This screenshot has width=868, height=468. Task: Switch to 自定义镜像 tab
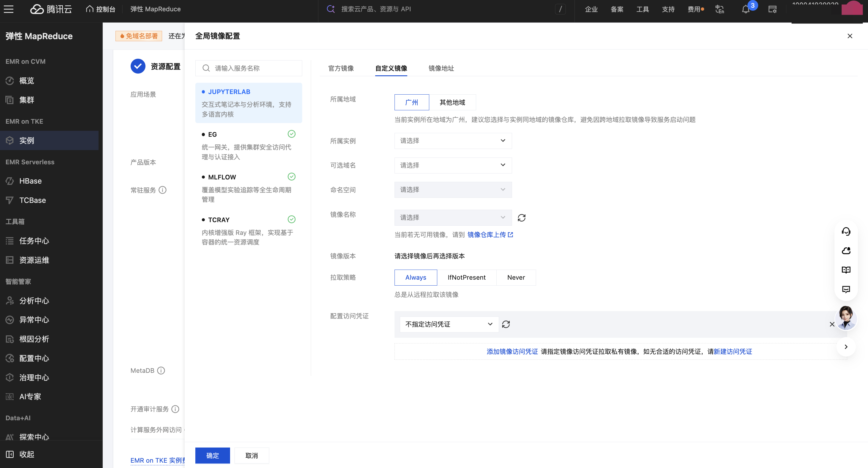tap(391, 68)
